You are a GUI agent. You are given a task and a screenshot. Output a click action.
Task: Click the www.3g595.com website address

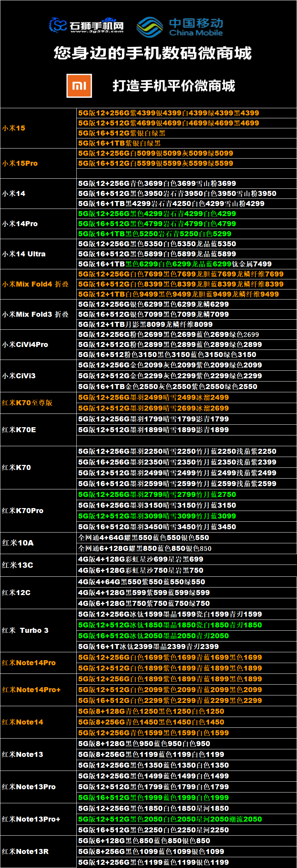[x=97, y=32]
